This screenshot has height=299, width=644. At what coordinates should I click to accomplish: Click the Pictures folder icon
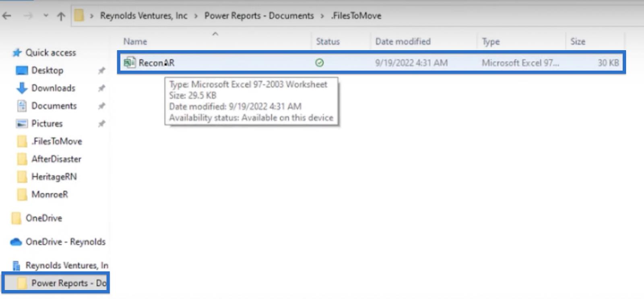coord(22,124)
